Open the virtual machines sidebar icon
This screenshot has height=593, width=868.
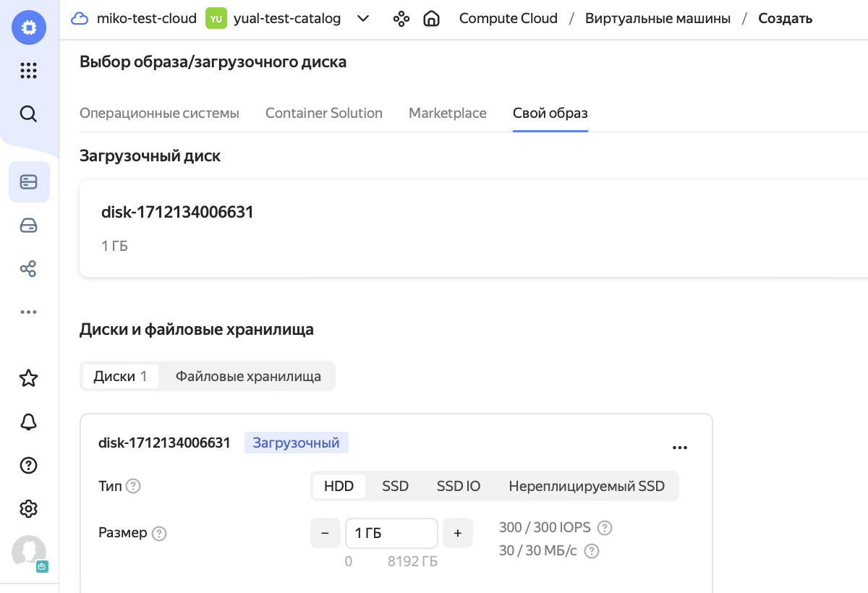(x=29, y=182)
